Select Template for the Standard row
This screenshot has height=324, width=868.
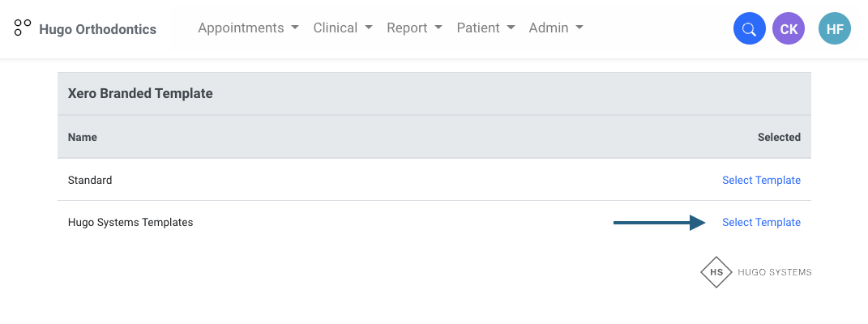761,180
